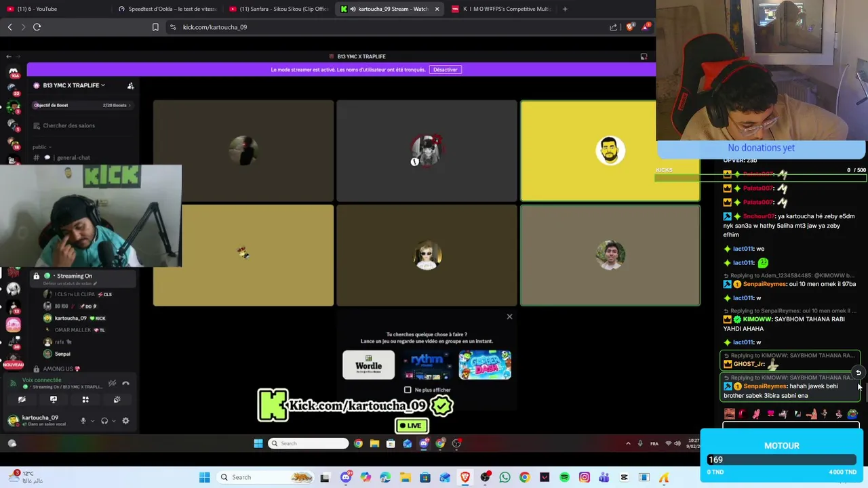Open WhatsApp from the Windows taskbar

(x=505, y=477)
